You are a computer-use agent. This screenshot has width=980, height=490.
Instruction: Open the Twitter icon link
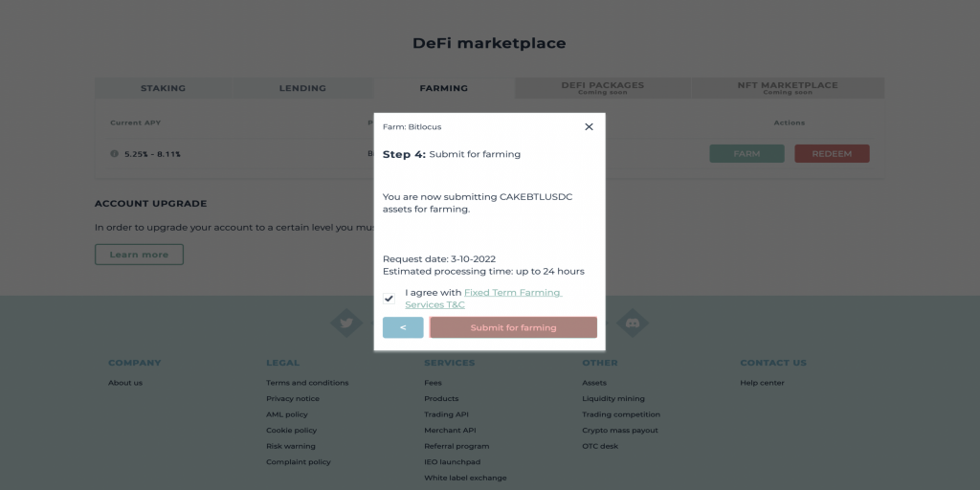point(346,323)
